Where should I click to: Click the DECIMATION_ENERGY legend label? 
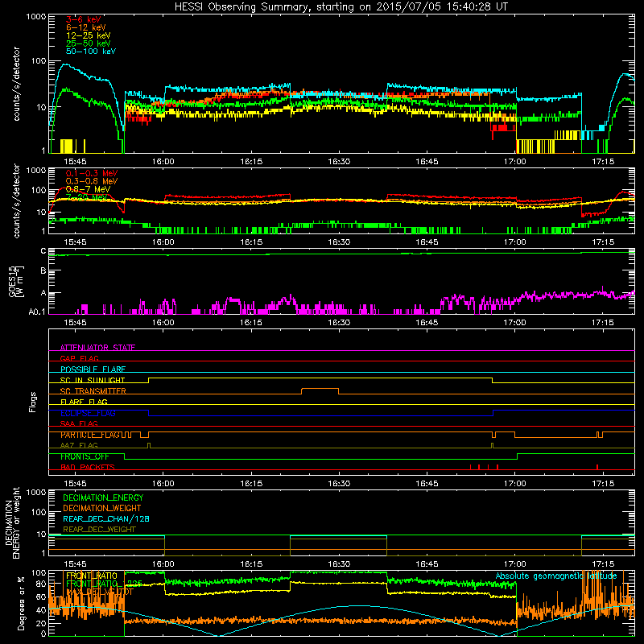[x=103, y=497]
